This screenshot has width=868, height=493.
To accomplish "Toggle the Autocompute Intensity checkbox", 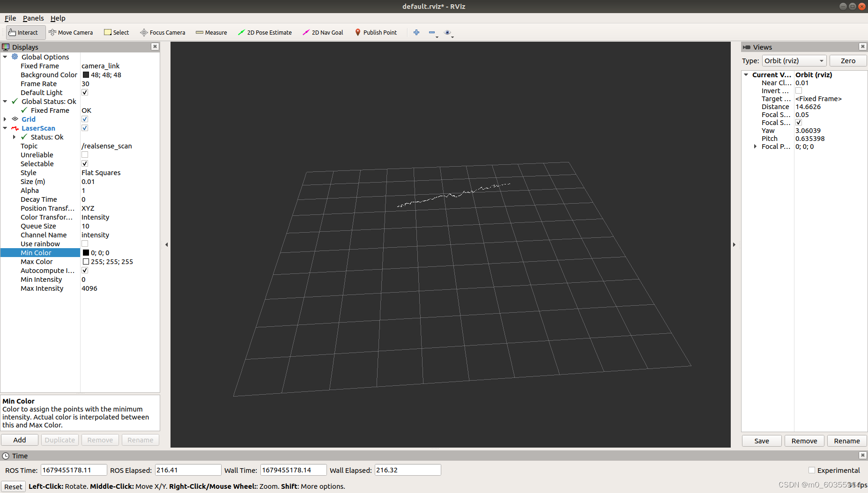I will coord(85,270).
